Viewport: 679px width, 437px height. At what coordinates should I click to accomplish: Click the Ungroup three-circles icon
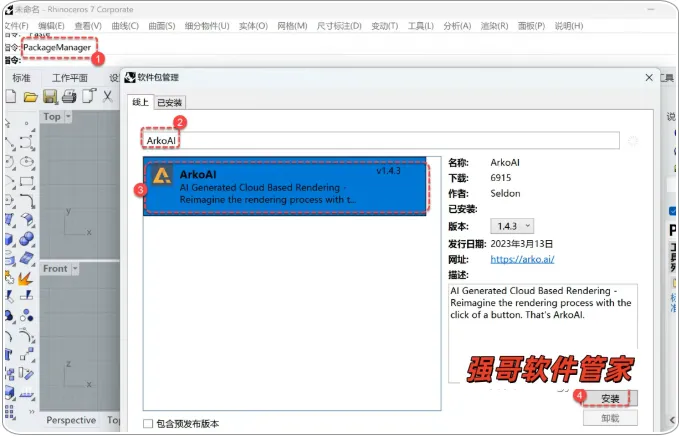coord(26,315)
